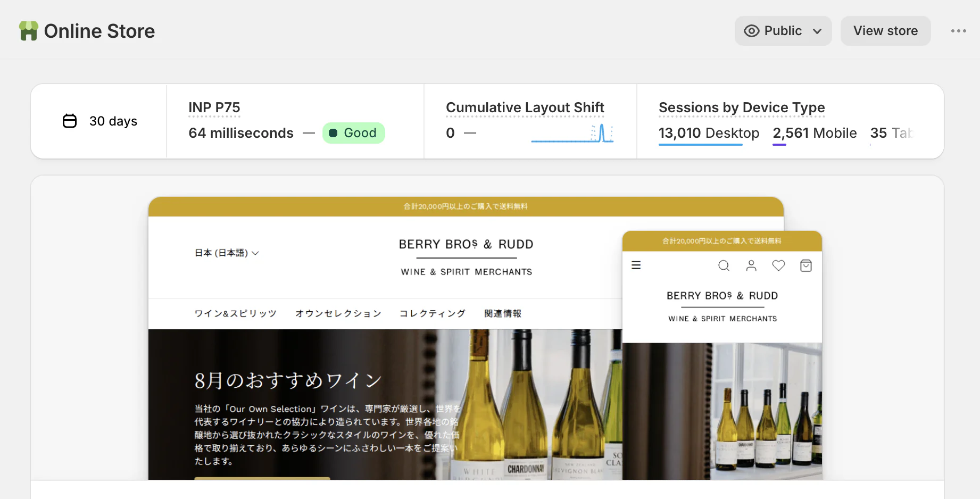The image size is (980, 499).
Task: Open the three-dot more actions menu
Action: click(x=958, y=31)
